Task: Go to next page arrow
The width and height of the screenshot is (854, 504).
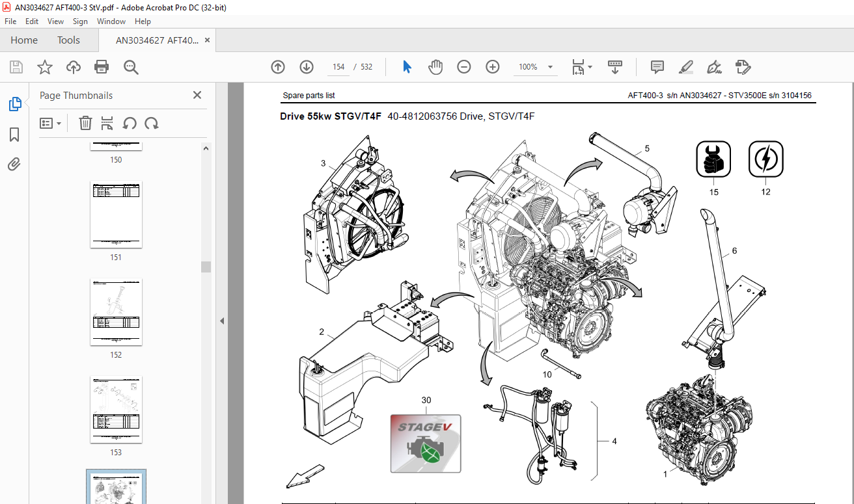Action: click(307, 67)
